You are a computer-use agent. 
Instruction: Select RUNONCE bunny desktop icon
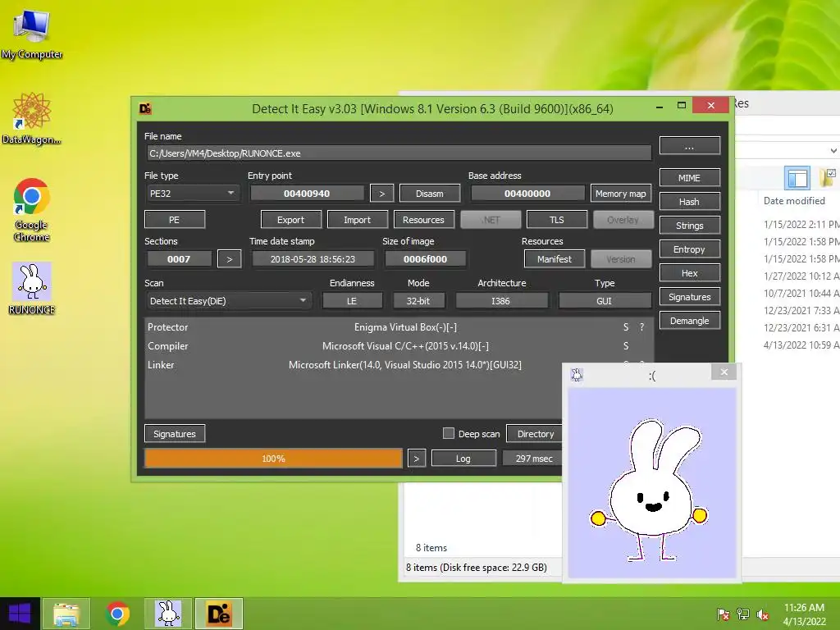(x=32, y=288)
